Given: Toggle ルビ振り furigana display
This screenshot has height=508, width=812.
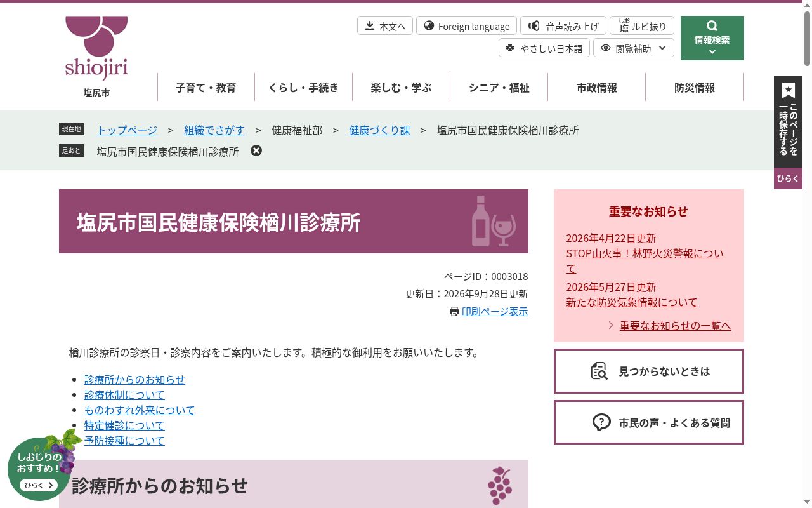Looking at the screenshot, I should [x=642, y=26].
